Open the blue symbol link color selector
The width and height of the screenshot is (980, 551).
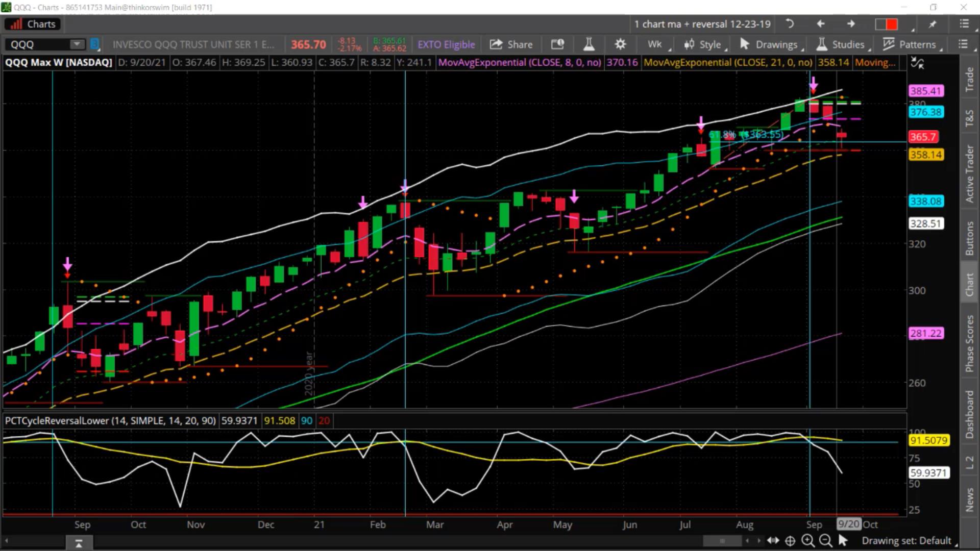coord(95,44)
